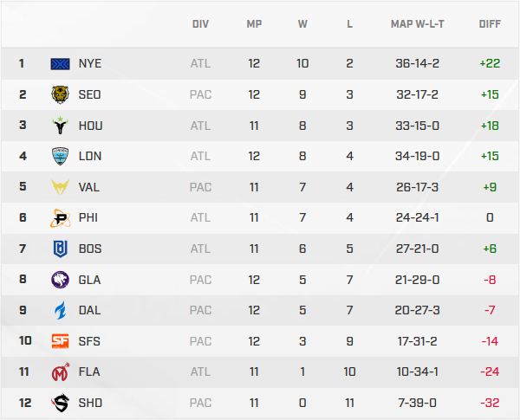The height and width of the screenshot is (420, 520).
Task: Click the DIFF column header
Action: pos(490,24)
